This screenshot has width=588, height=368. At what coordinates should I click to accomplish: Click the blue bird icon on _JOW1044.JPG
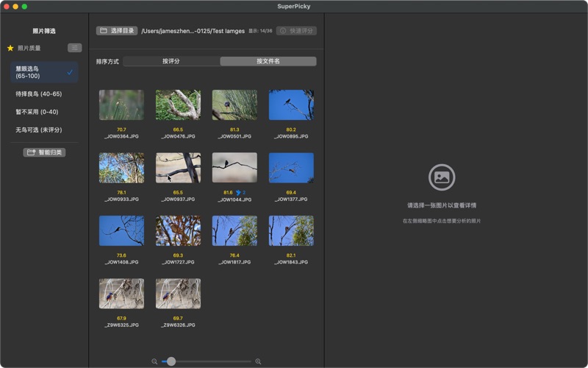point(239,192)
